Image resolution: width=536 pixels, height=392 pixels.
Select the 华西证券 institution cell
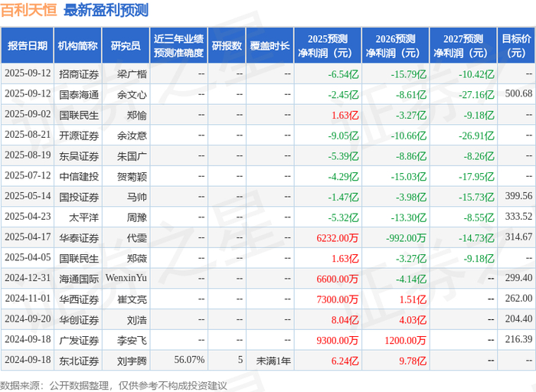pos(79,299)
